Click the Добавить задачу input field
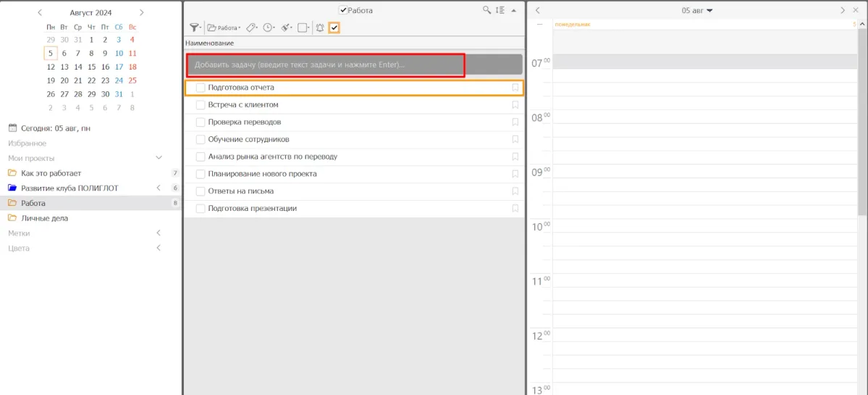 tap(326, 65)
